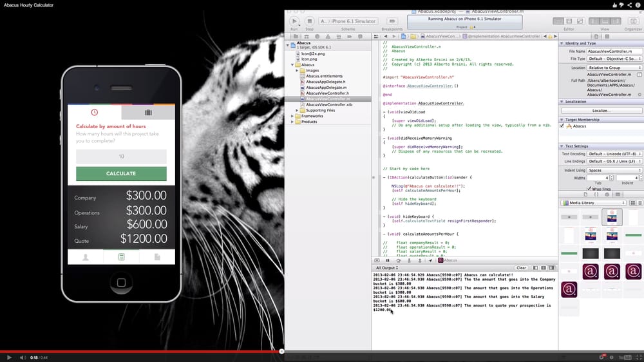Switch to the briefcase tab in app
Screen dimensions: 644x362
(x=148, y=112)
